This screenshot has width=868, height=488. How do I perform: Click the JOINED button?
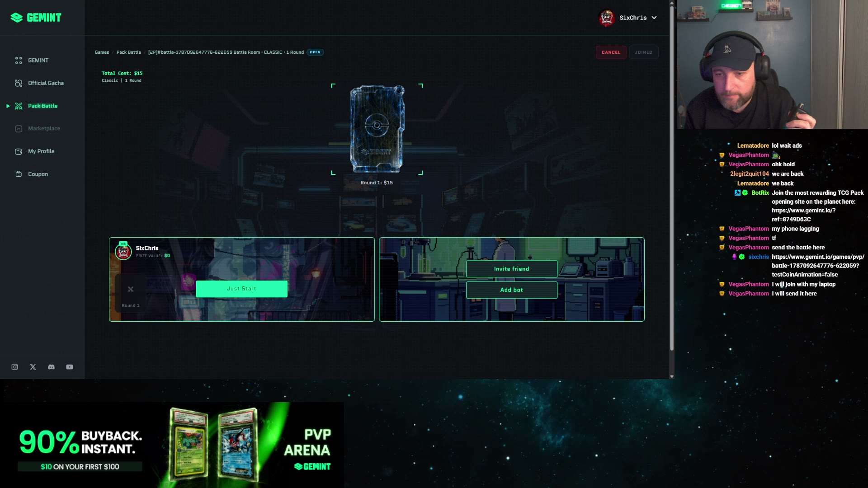pos(643,52)
